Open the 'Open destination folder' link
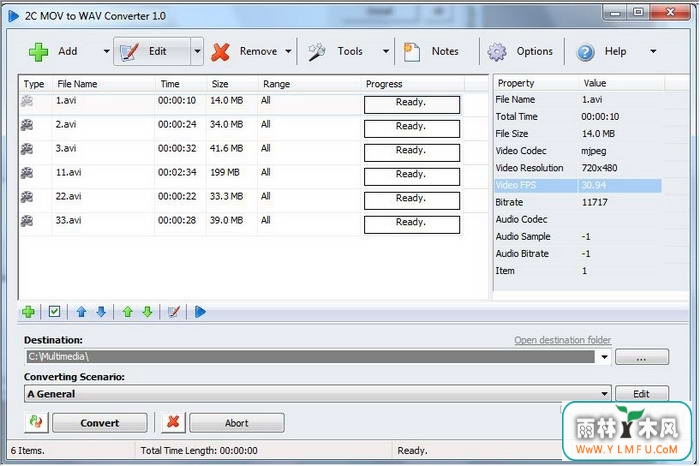The image size is (700, 466). [562, 340]
